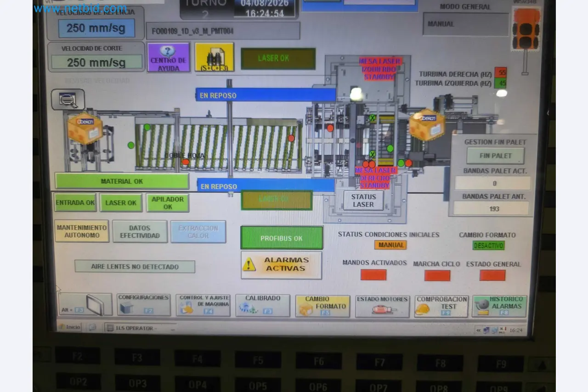Open Datos Efectividad
Viewport: 588px width, 392px height.
[140, 231]
